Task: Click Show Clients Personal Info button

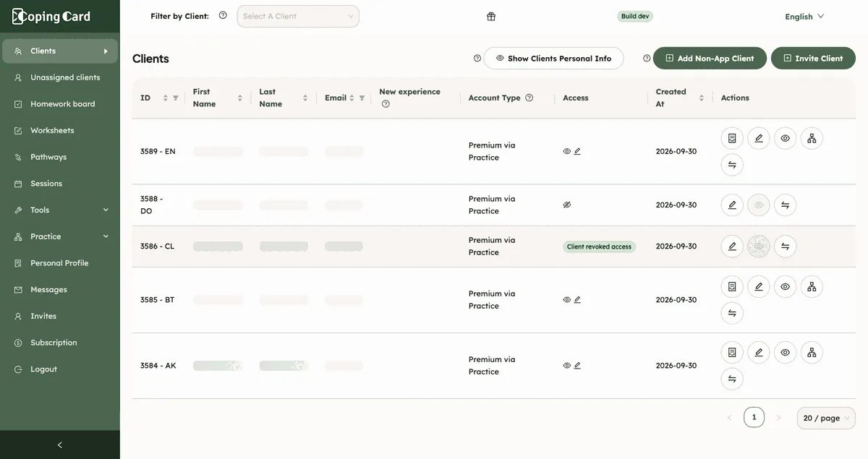Action: (553, 59)
